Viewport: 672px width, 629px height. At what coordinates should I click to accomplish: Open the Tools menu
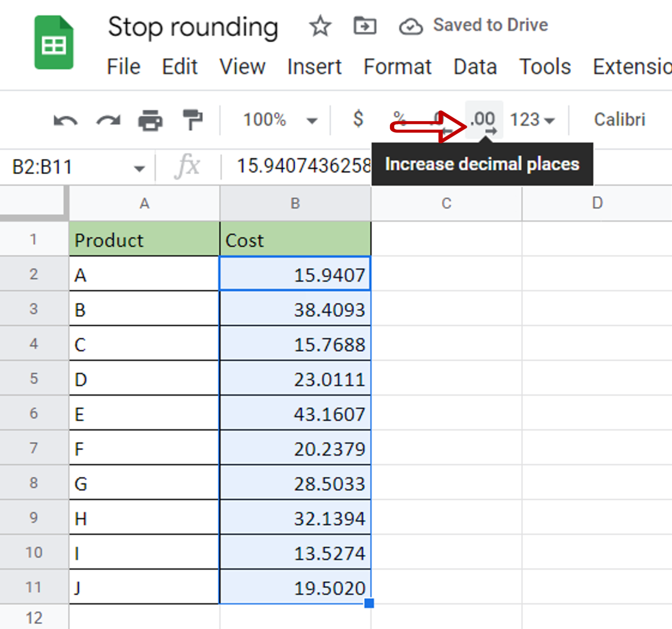pyautogui.click(x=544, y=67)
